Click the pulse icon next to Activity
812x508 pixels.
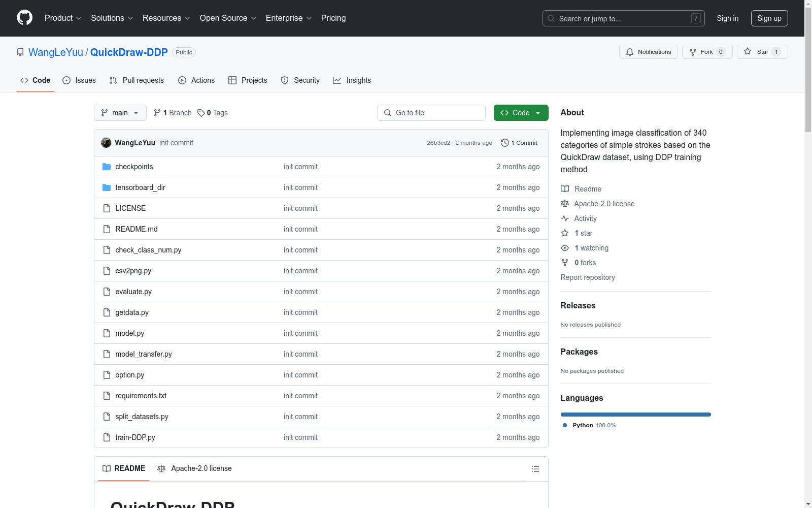tap(565, 218)
